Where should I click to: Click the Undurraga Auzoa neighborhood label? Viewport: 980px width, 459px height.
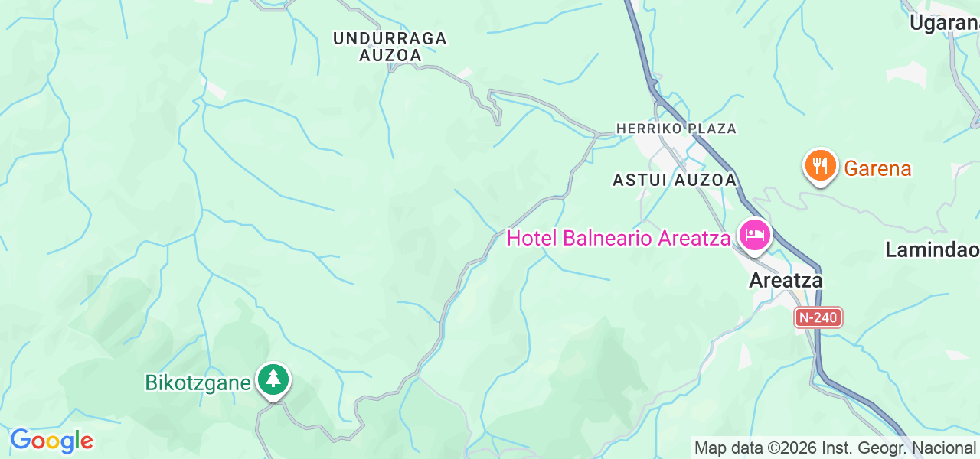tap(390, 47)
